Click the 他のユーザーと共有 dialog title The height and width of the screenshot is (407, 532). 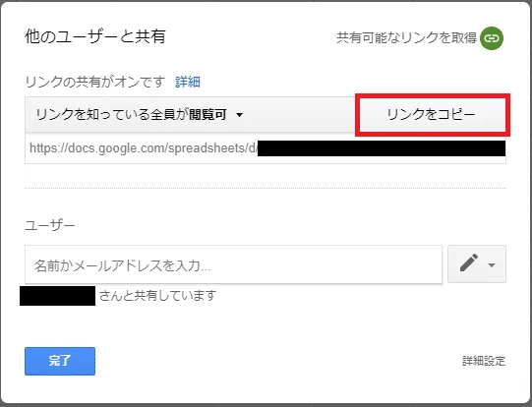(95, 36)
